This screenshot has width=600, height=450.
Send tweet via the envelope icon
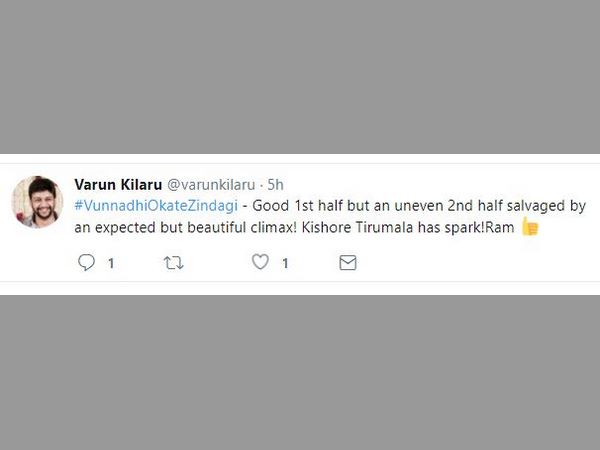(347, 263)
